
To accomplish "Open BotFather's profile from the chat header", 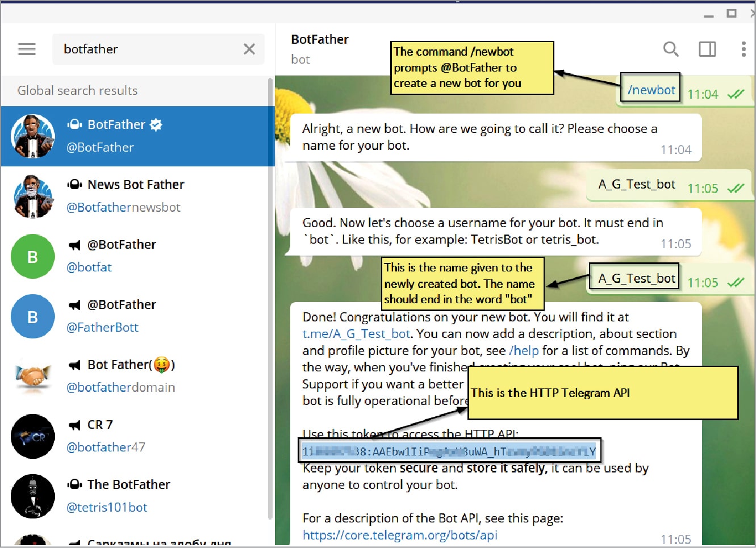I will [x=320, y=39].
